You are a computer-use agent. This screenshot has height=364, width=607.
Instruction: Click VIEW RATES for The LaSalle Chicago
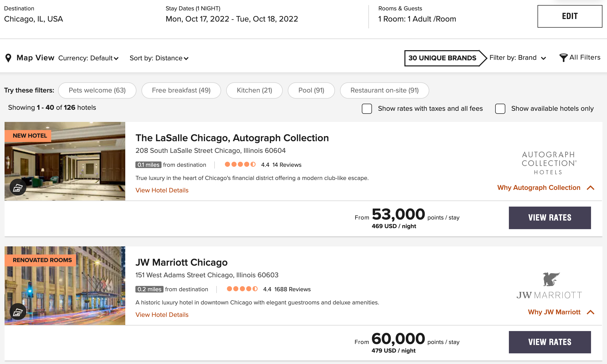point(550,217)
